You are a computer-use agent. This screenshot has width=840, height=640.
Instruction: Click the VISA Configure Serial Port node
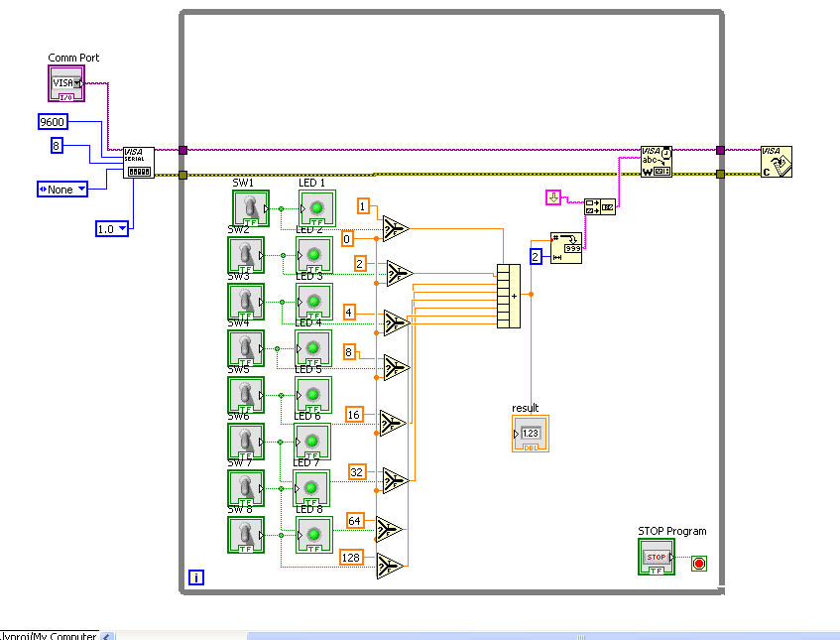(x=139, y=163)
